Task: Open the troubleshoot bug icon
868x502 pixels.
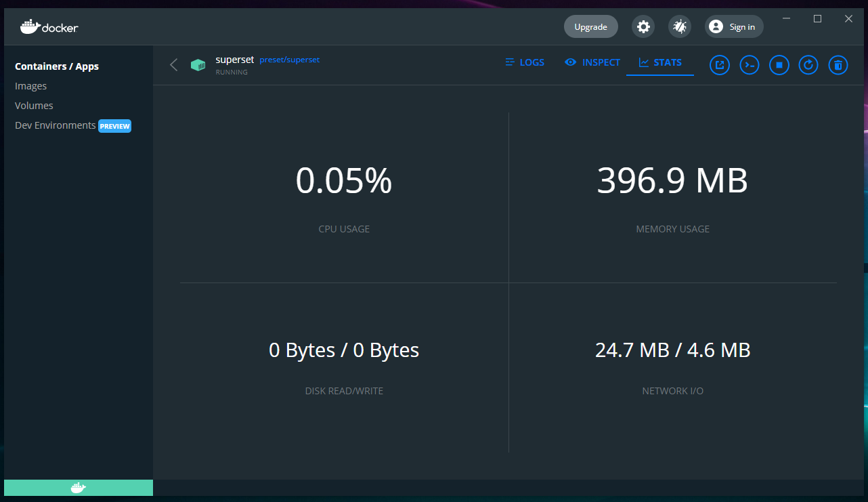Action: (680, 26)
